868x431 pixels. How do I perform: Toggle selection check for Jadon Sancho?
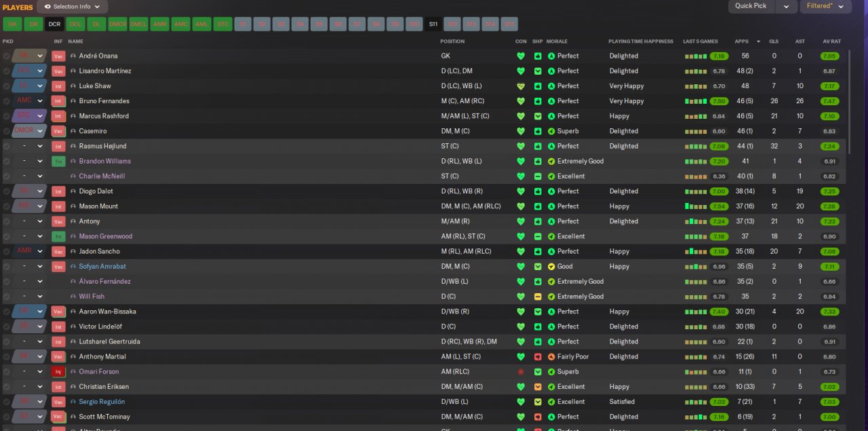click(7, 252)
